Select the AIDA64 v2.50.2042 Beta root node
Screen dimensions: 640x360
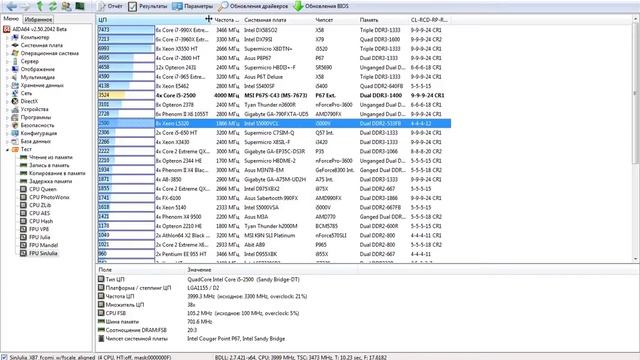(35, 29)
